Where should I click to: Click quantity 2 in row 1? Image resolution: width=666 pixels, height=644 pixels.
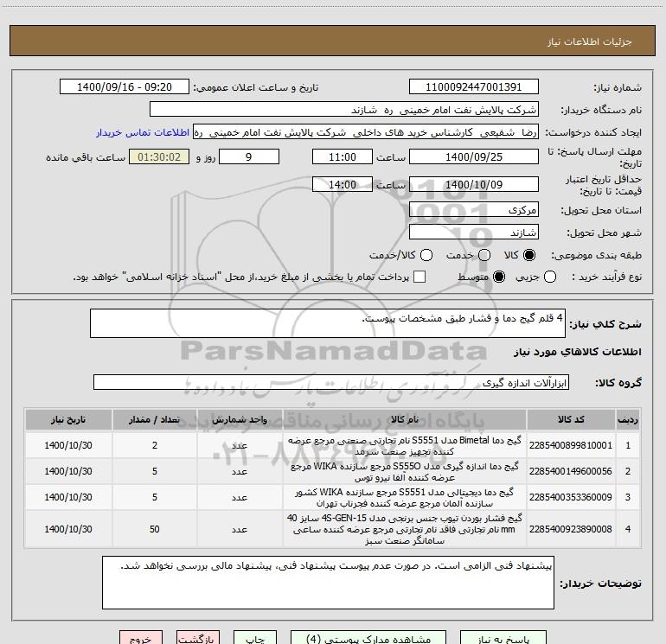pos(155,445)
